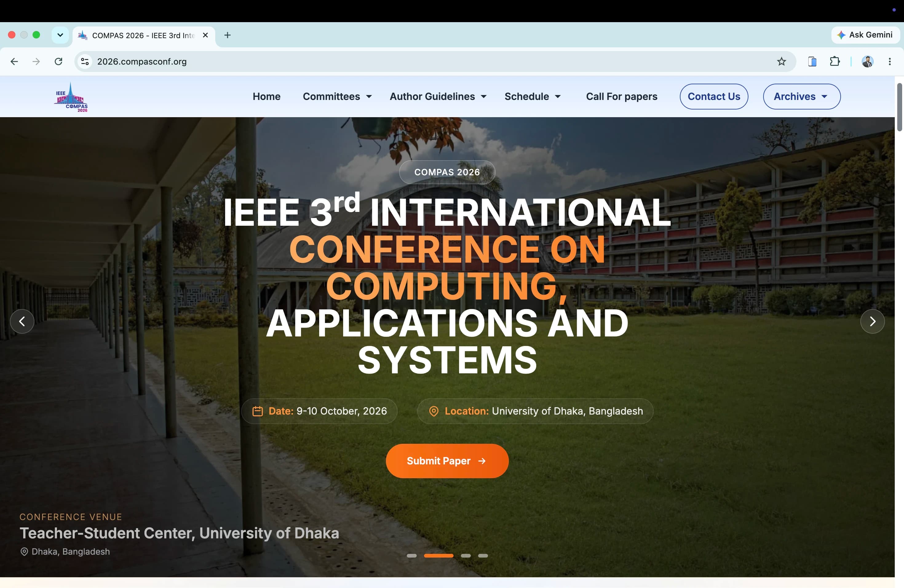The width and height of the screenshot is (904, 588).
Task: Open the Extensions puzzle icon
Action: (x=835, y=62)
